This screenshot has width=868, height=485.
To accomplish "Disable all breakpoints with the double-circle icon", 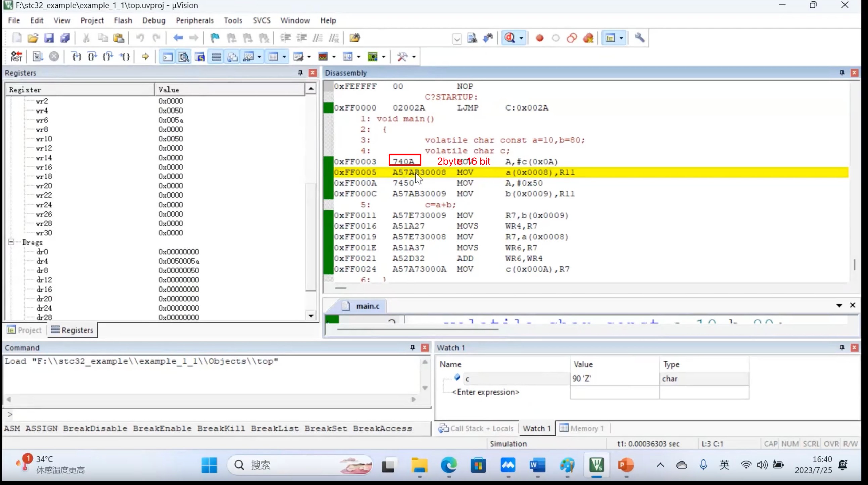I will [x=572, y=38].
